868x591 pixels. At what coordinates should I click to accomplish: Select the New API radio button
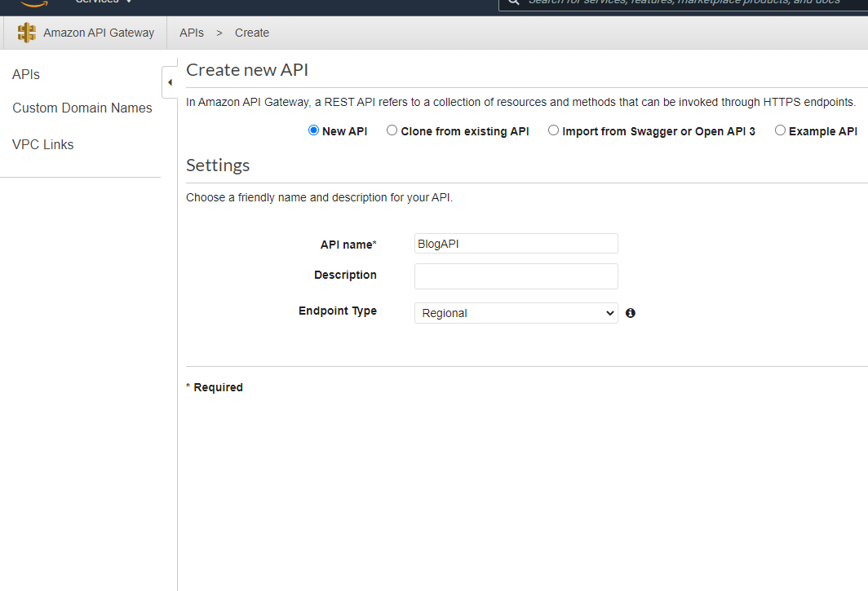[313, 130]
